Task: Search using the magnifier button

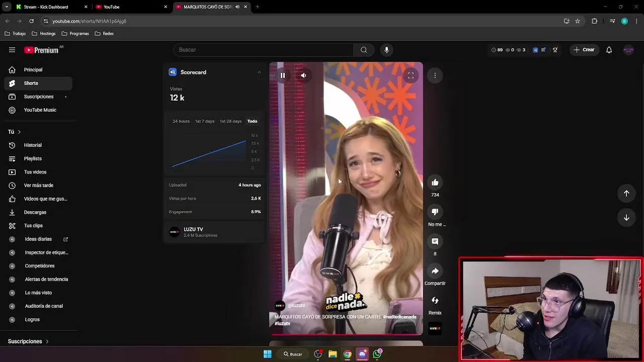Action: click(364, 50)
